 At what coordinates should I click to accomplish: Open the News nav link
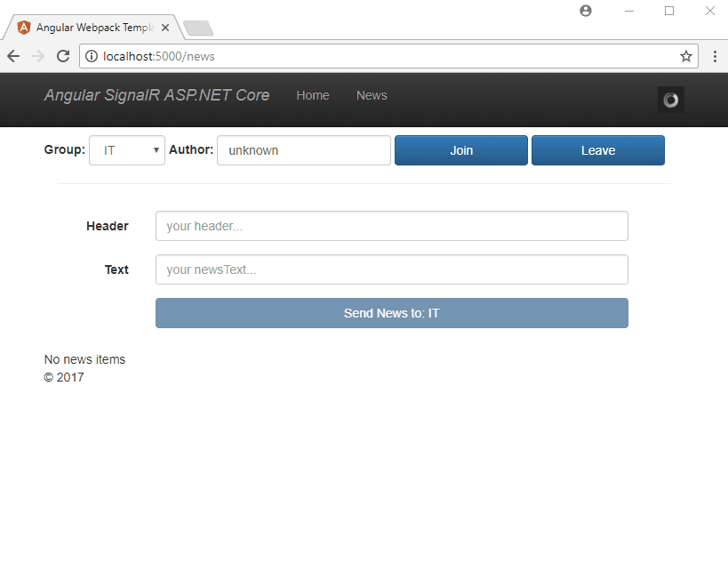click(x=372, y=95)
